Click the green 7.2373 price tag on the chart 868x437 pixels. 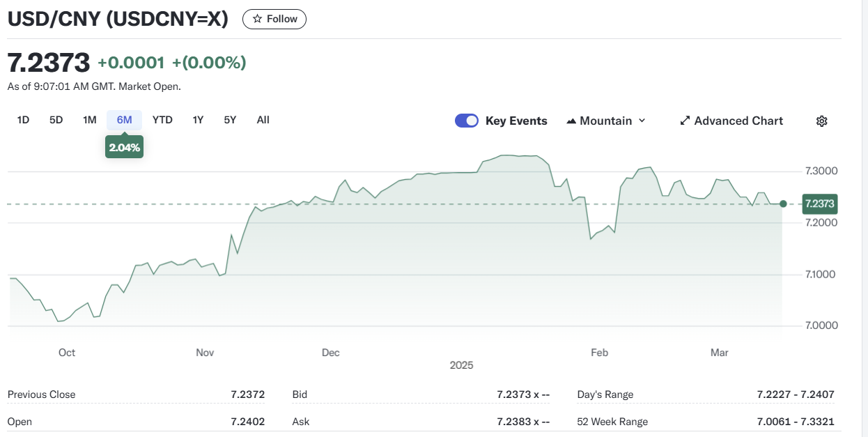[819, 204]
